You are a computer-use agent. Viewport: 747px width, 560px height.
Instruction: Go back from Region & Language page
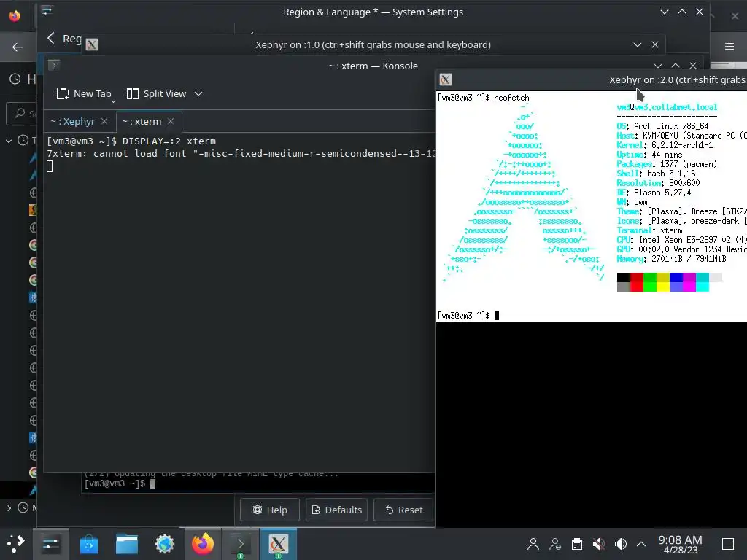tap(51, 38)
